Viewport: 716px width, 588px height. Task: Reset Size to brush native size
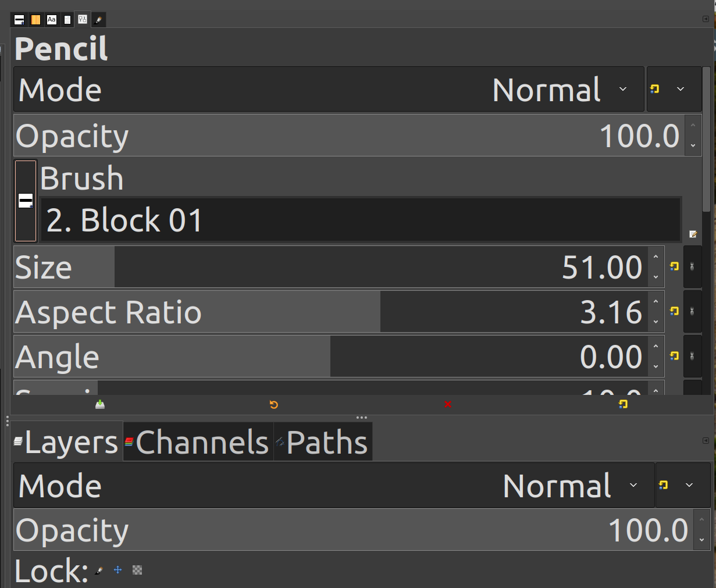click(x=674, y=266)
